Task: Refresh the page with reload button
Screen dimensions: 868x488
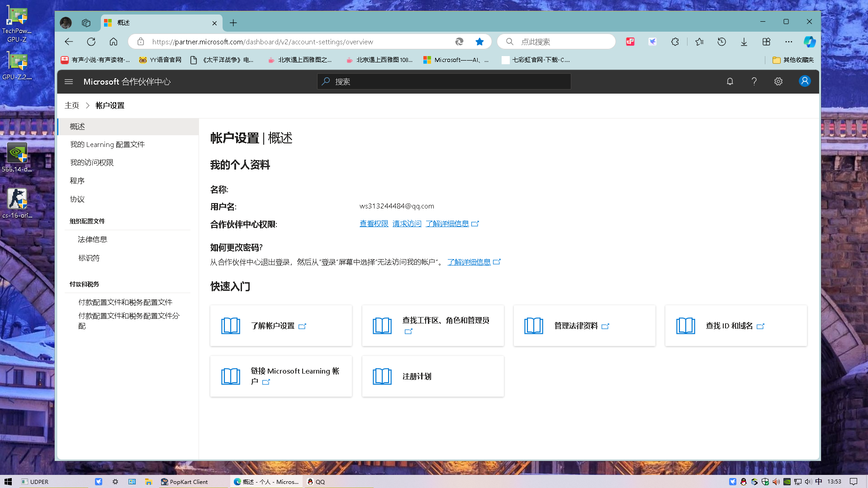Action: point(91,42)
